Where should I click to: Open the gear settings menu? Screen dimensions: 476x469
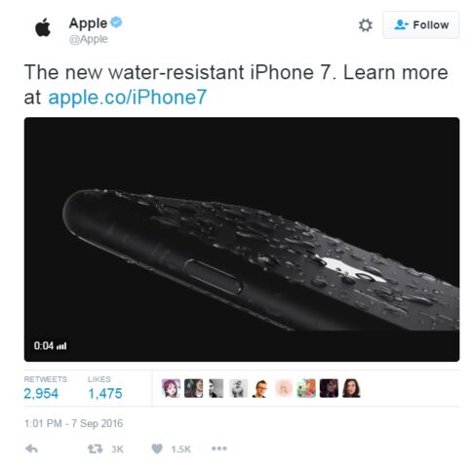click(x=365, y=25)
